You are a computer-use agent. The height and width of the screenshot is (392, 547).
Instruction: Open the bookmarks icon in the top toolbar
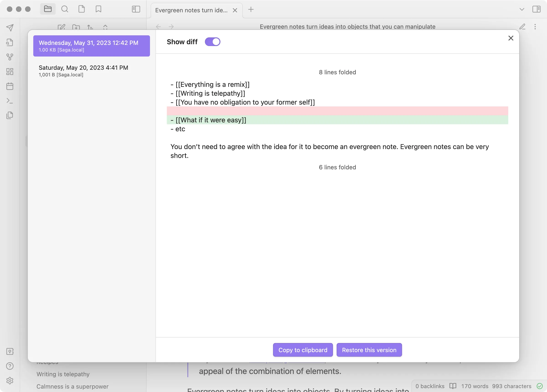[x=98, y=9]
